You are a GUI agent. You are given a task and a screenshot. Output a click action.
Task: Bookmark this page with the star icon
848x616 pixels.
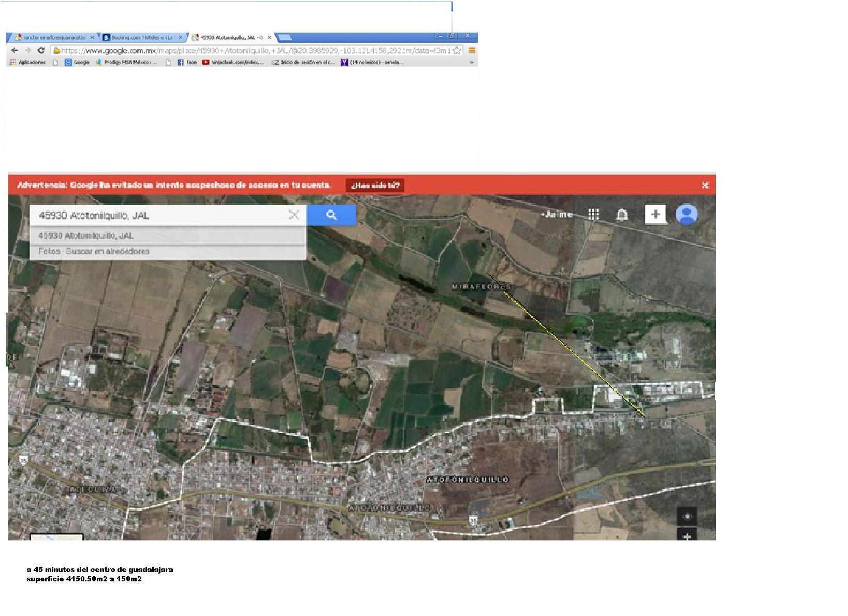pos(457,51)
